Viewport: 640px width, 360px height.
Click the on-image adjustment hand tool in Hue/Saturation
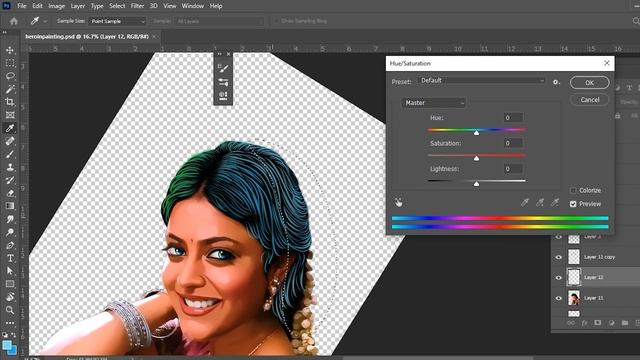pos(398,202)
